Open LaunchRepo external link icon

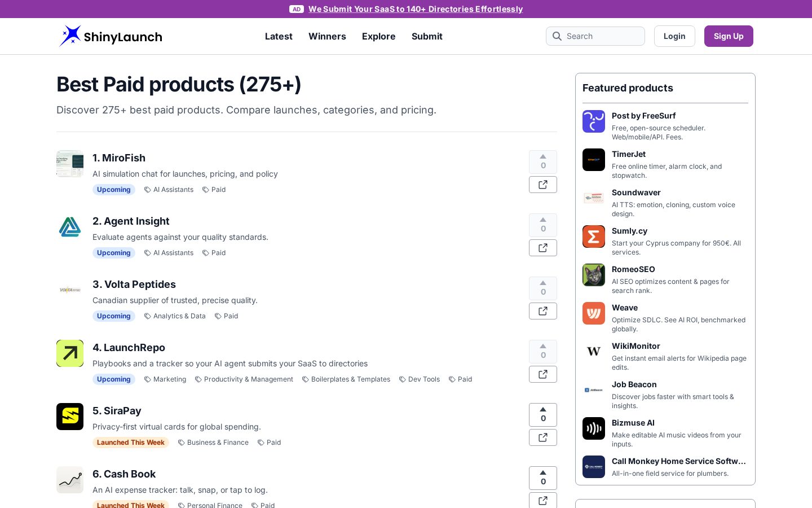[x=543, y=374]
